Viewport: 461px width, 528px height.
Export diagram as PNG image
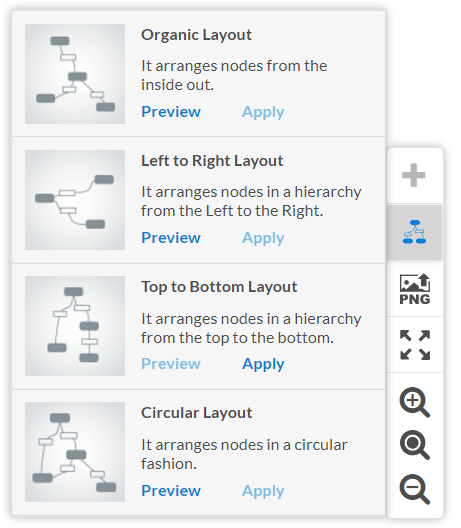pyautogui.click(x=415, y=289)
